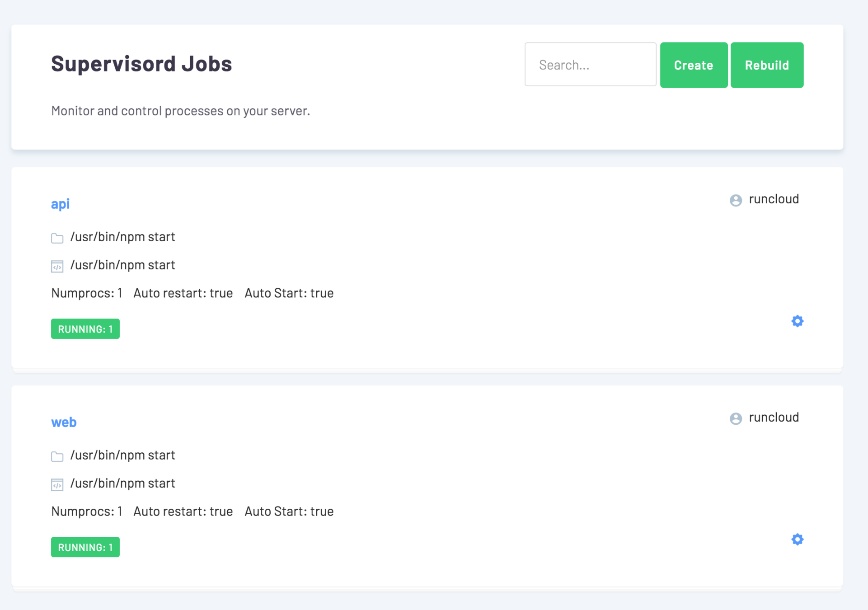Click user avatar icon on api job
This screenshot has width=868, height=610.
pos(736,200)
